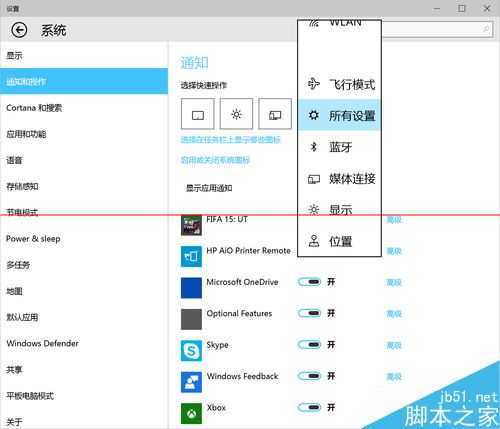Image resolution: width=500 pixels, height=429 pixels.
Task: Open the taskbar icons selection link
Action: coord(230,140)
